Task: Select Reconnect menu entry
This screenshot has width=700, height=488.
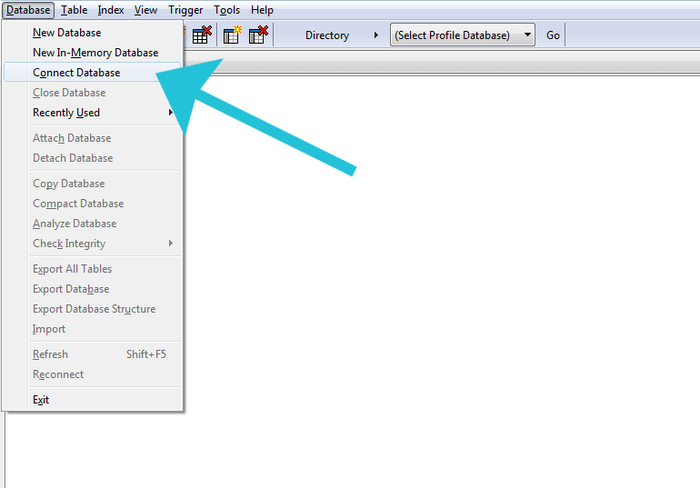Action: tap(92, 374)
